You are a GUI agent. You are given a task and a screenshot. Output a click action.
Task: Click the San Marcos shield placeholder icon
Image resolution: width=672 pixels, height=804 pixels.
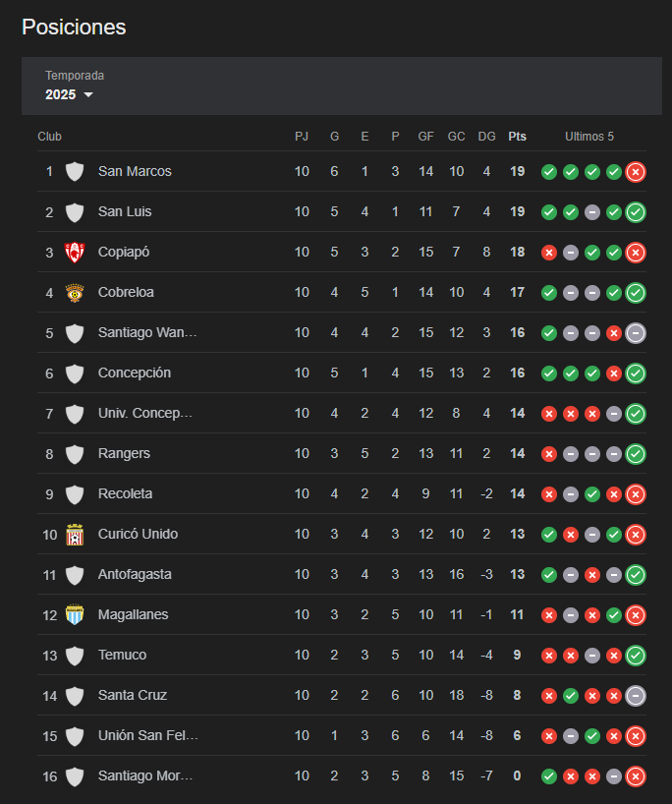(75, 172)
